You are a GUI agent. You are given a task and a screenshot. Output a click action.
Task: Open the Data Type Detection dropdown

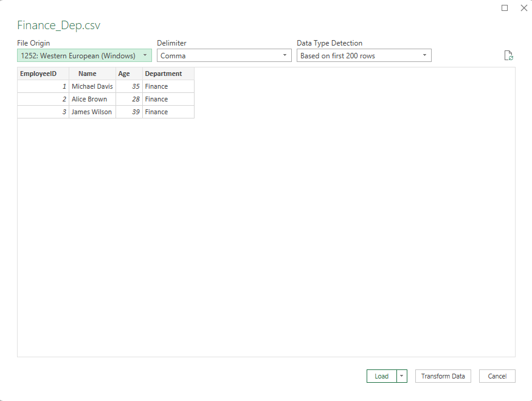(x=364, y=55)
